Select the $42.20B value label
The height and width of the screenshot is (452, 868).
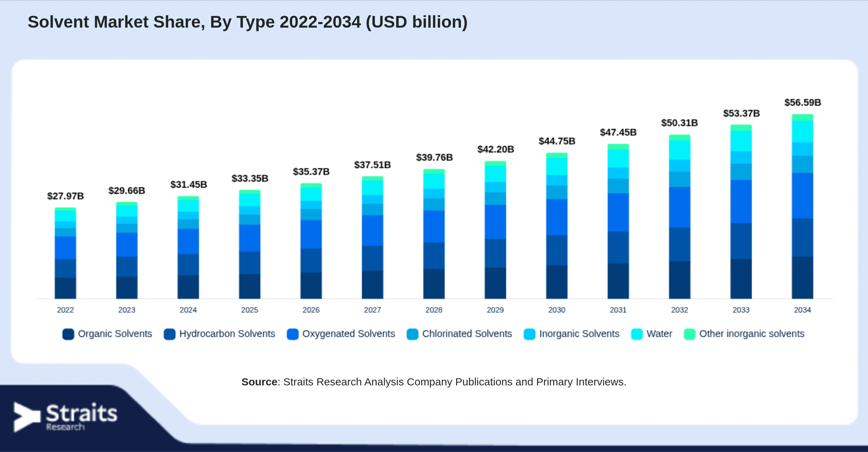[496, 149]
